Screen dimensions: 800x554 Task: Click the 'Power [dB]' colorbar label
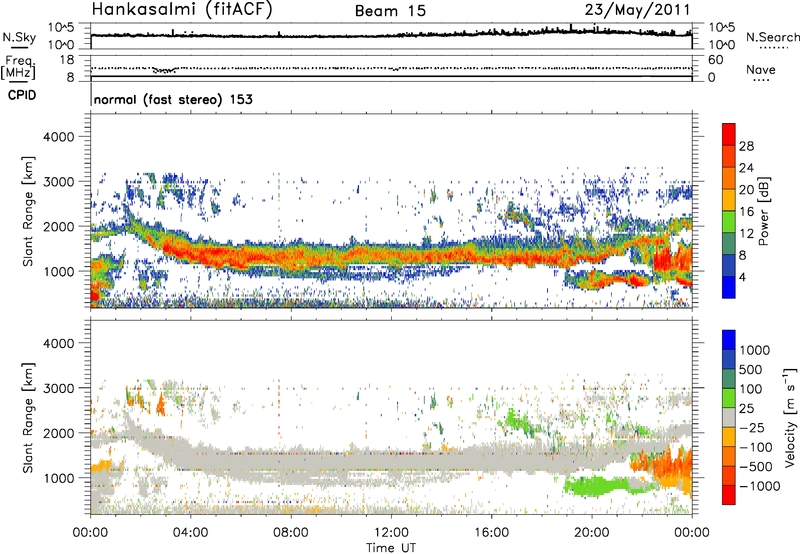[x=763, y=211]
